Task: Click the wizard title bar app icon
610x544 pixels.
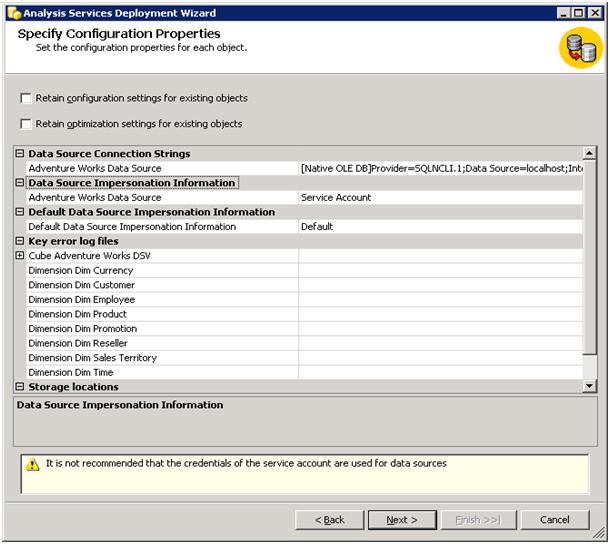Action: pyautogui.click(x=14, y=13)
